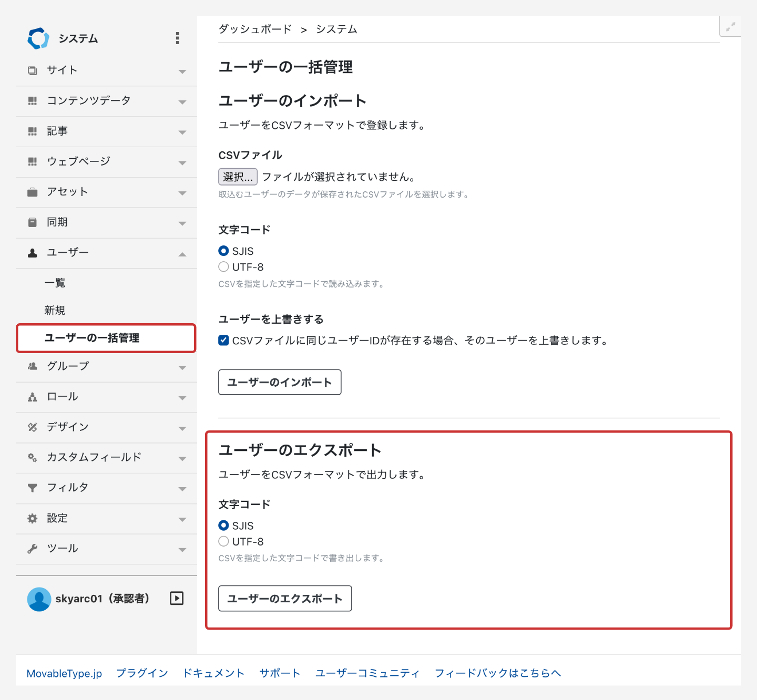The image size is (757, 700).
Task: Click the briefcase icon for アセット
Action: pyautogui.click(x=33, y=192)
